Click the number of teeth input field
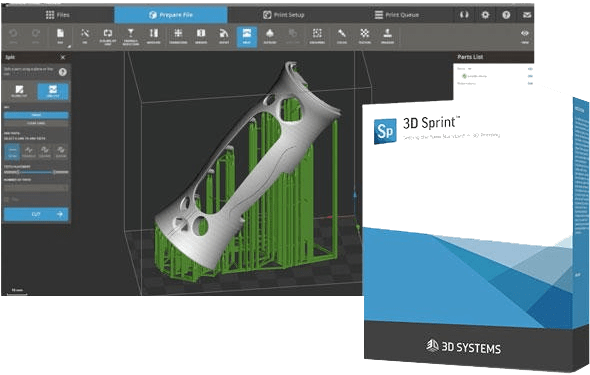590x375 pixels. click(36, 187)
